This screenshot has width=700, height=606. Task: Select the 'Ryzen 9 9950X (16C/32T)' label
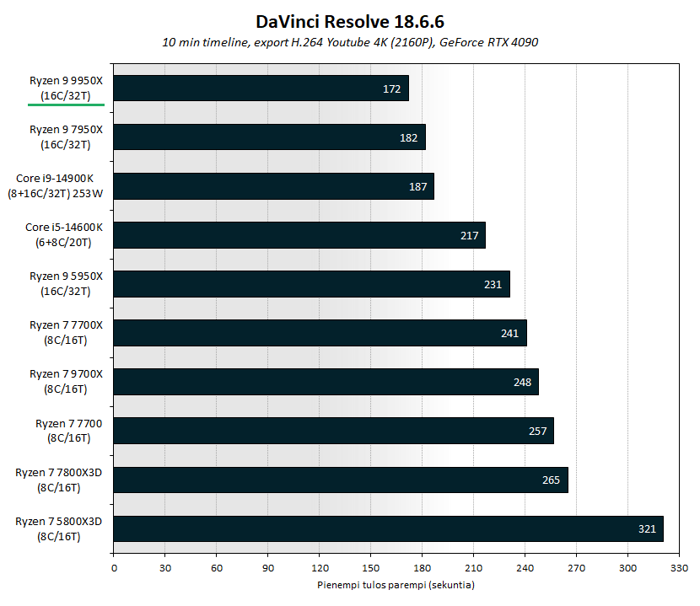(x=66, y=88)
